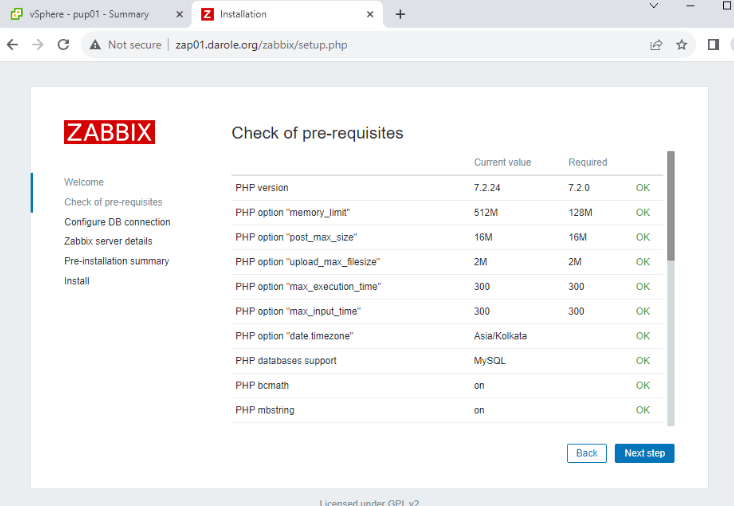Click the PHP bcmath row label
The width and height of the screenshot is (734, 506).
(262, 386)
